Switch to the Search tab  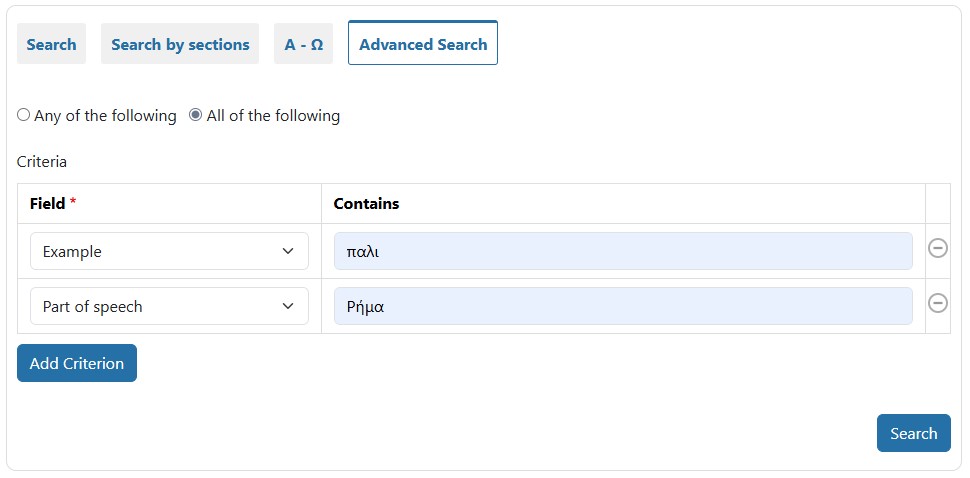(51, 44)
